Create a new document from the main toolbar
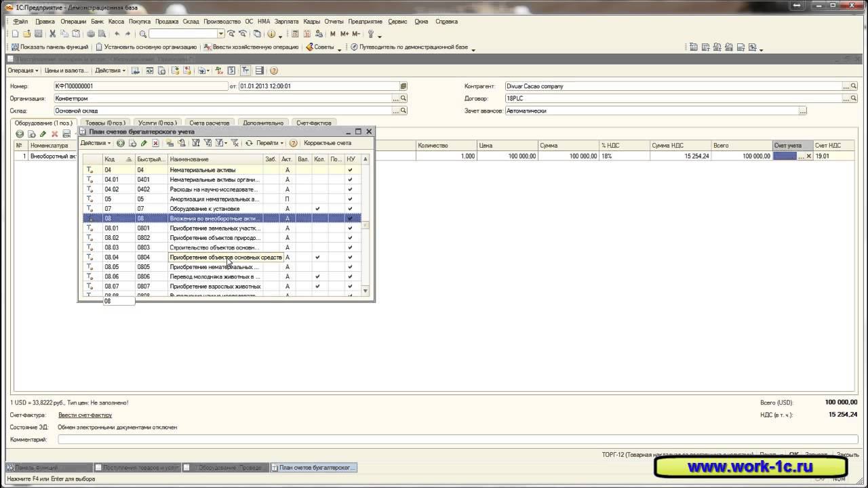This screenshot has height=488, width=868. 16,34
